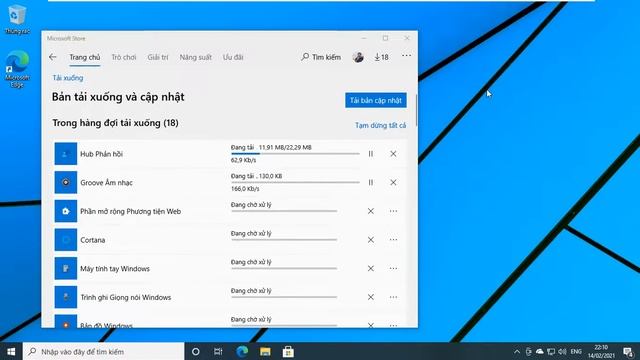Click the ENG language indicator
The height and width of the screenshot is (360, 640).
576,351
